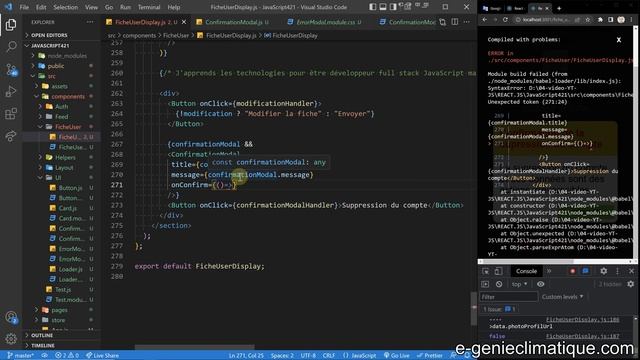Click Prettier in status bar
This screenshot has width=640, height=360.
[x=429, y=356]
